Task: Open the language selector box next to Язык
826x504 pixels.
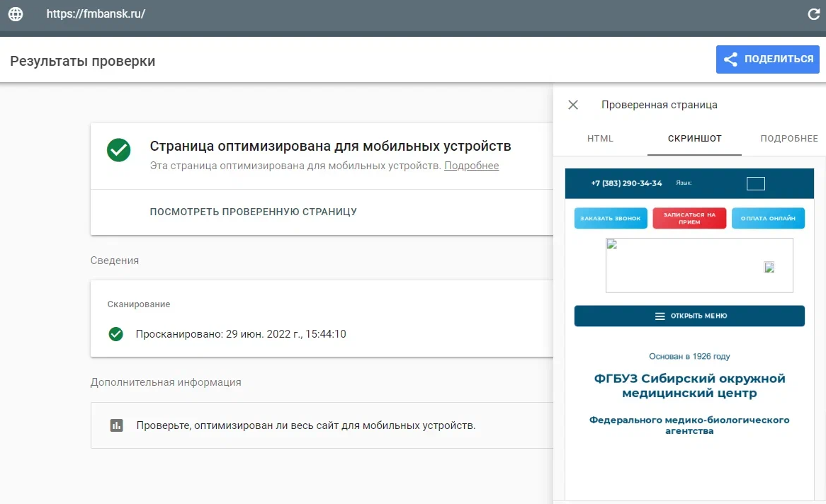Action: (756, 184)
